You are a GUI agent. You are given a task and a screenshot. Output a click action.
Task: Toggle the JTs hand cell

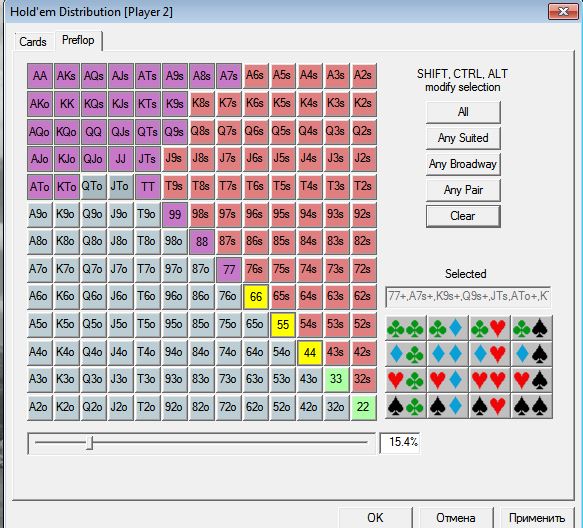pos(148,159)
